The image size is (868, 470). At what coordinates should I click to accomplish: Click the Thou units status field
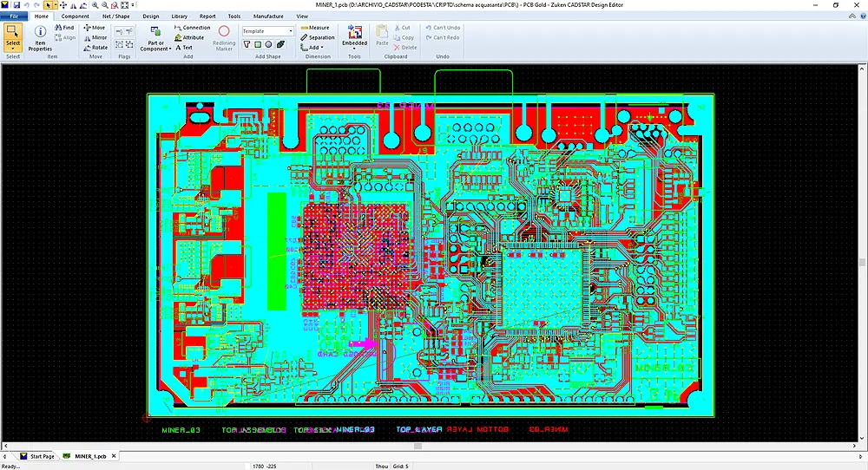(x=381, y=467)
